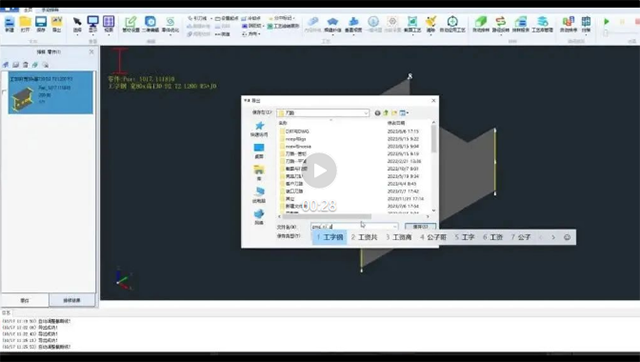Click the Open folder icon in ribbon

point(25,24)
